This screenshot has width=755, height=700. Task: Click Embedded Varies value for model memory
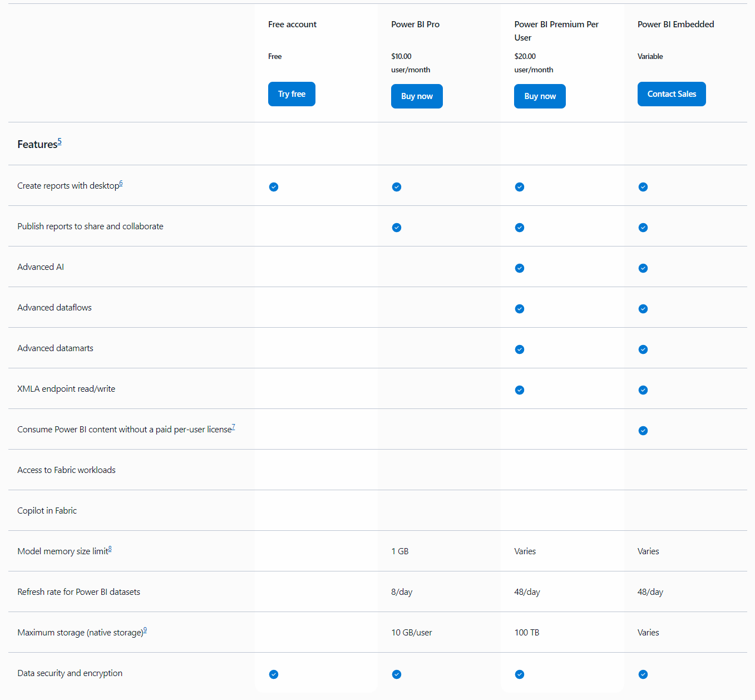648,551
